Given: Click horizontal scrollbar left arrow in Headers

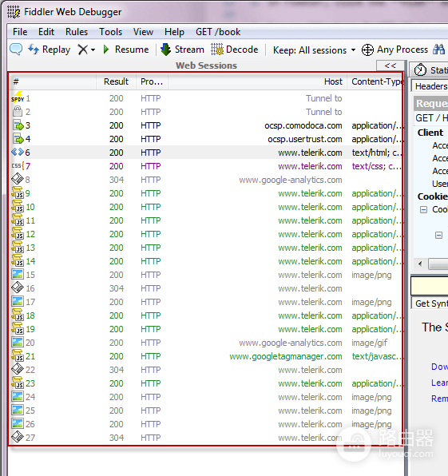Looking at the screenshot, I should [420, 264].
